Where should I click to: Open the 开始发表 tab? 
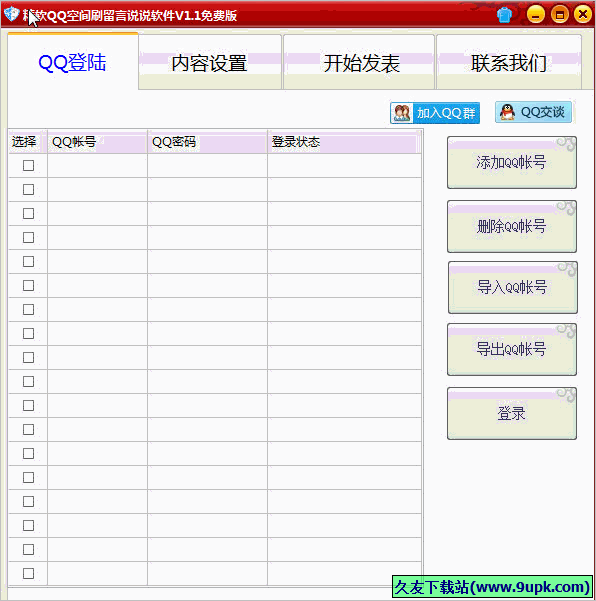click(x=359, y=62)
